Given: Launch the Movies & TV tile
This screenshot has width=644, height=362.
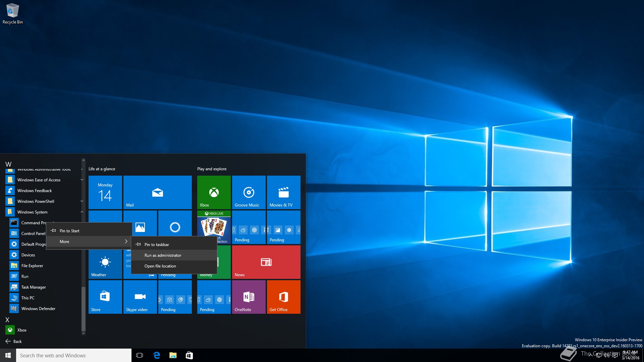Looking at the screenshot, I should 283,192.
